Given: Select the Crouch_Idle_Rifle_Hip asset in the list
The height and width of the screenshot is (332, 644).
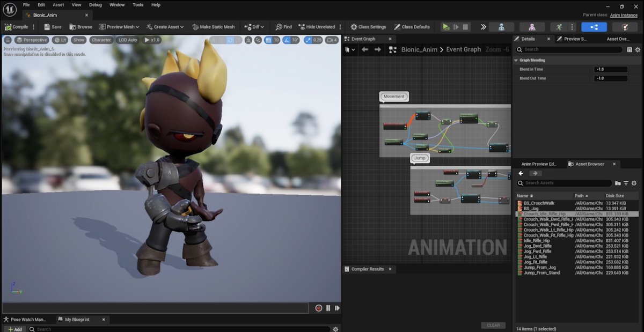Looking at the screenshot, I should pyautogui.click(x=543, y=213).
